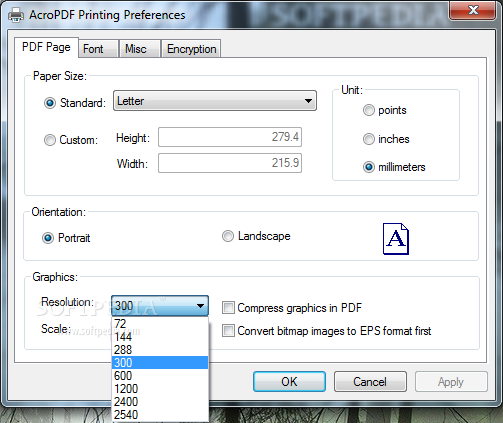Click the printer icon in the title bar
503x423 pixels.
tap(16, 15)
